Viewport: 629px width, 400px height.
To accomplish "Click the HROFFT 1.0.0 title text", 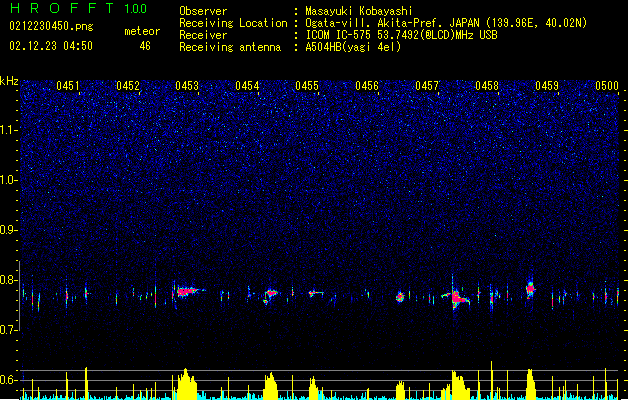I will pos(78,8).
